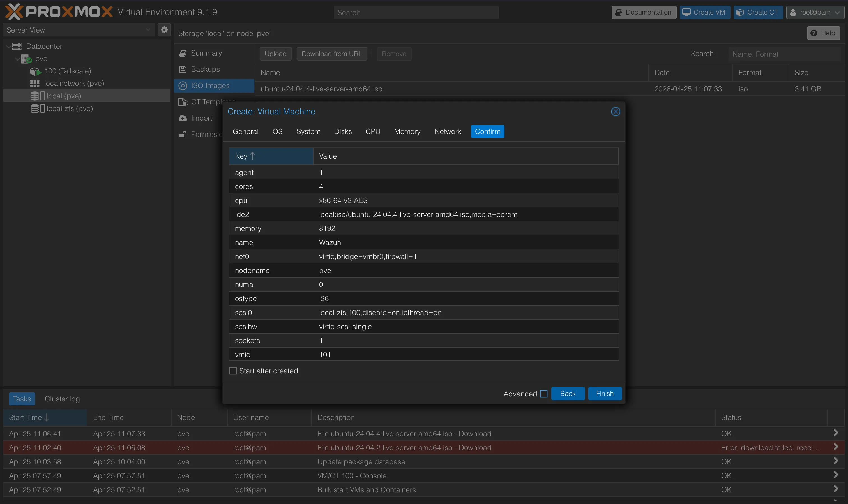The width and height of the screenshot is (848, 504).
Task: Click the root@pam user icon
Action: click(x=793, y=13)
